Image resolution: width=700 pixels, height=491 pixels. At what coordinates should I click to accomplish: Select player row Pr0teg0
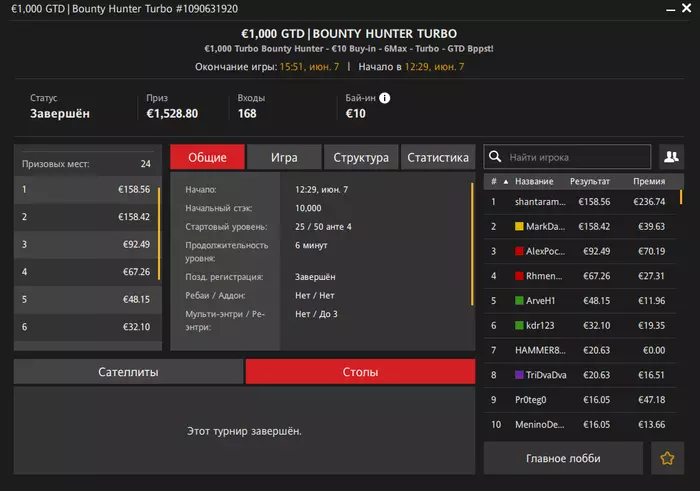point(580,399)
